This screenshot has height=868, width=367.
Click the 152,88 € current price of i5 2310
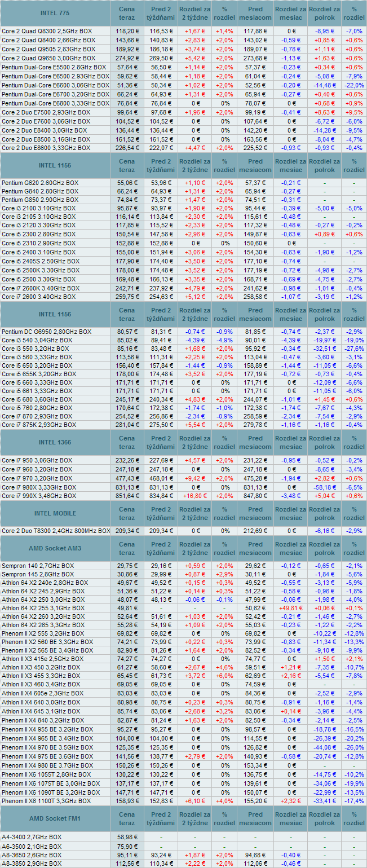[x=127, y=243]
